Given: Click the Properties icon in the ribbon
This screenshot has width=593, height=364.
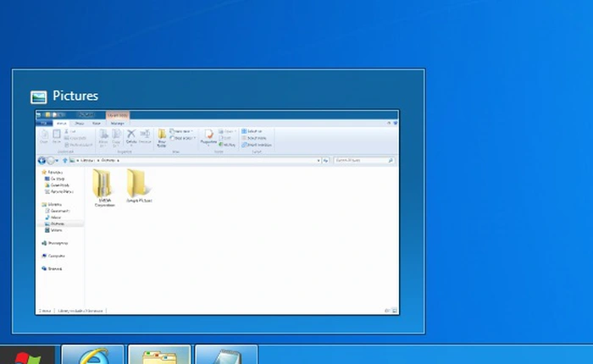Looking at the screenshot, I should tap(208, 137).
